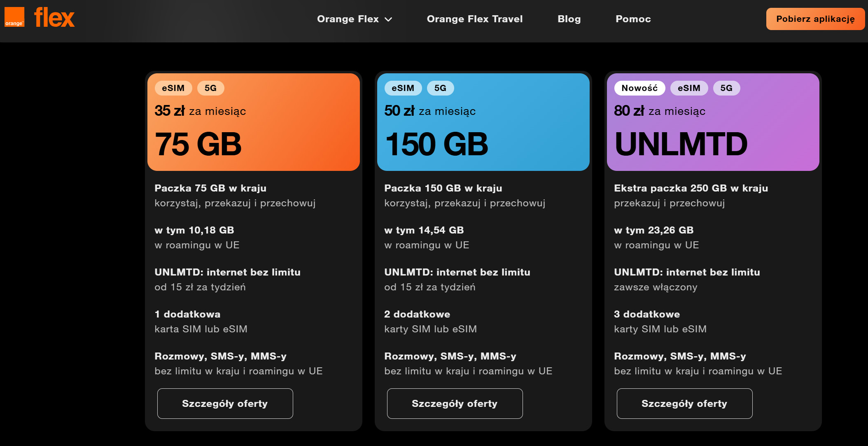Click 'Paczka 150 GB w kraju' heading

coord(443,188)
